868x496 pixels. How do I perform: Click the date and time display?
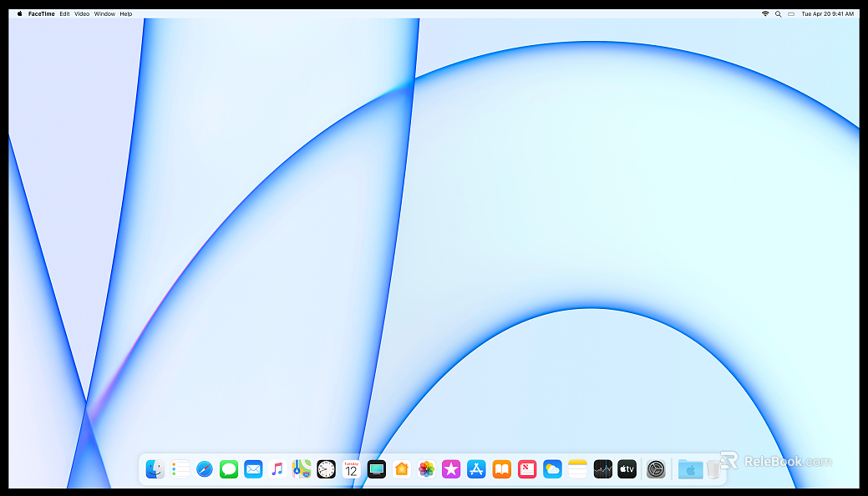827,14
